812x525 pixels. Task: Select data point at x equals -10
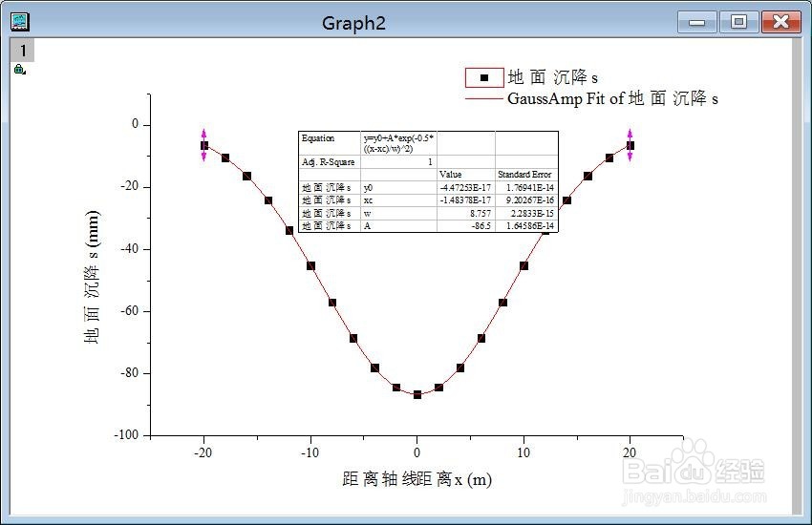[x=310, y=266]
